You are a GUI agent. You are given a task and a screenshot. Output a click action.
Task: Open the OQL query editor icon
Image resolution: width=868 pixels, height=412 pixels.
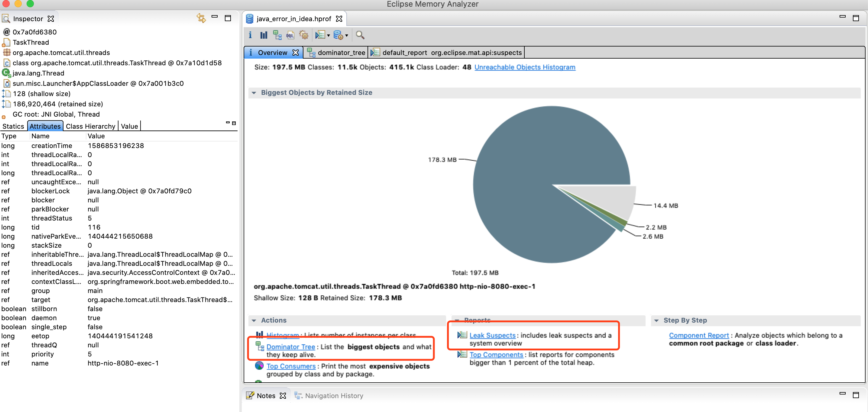pyautogui.click(x=290, y=35)
